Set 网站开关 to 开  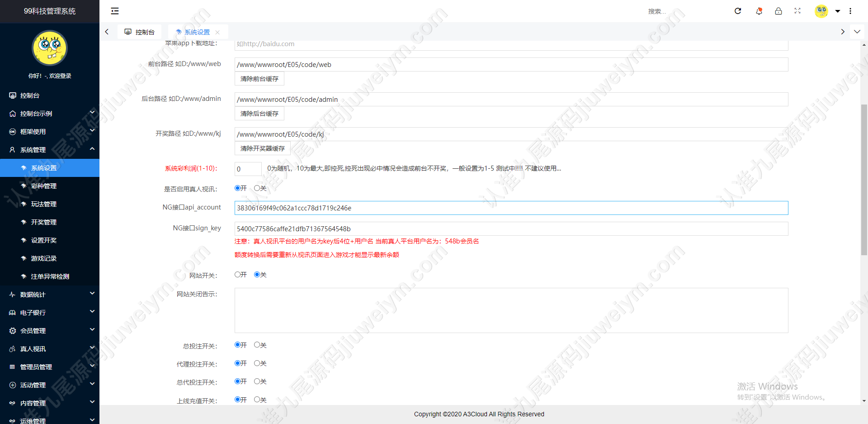point(237,275)
